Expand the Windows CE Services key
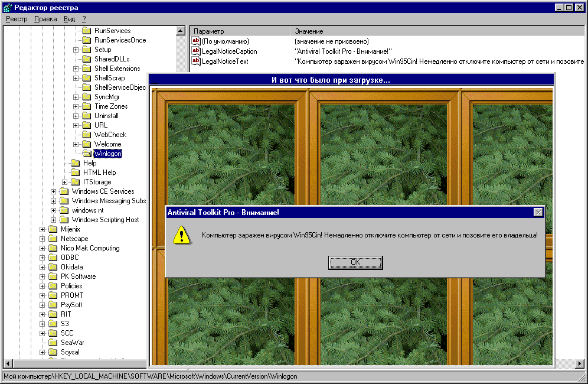 (x=53, y=191)
